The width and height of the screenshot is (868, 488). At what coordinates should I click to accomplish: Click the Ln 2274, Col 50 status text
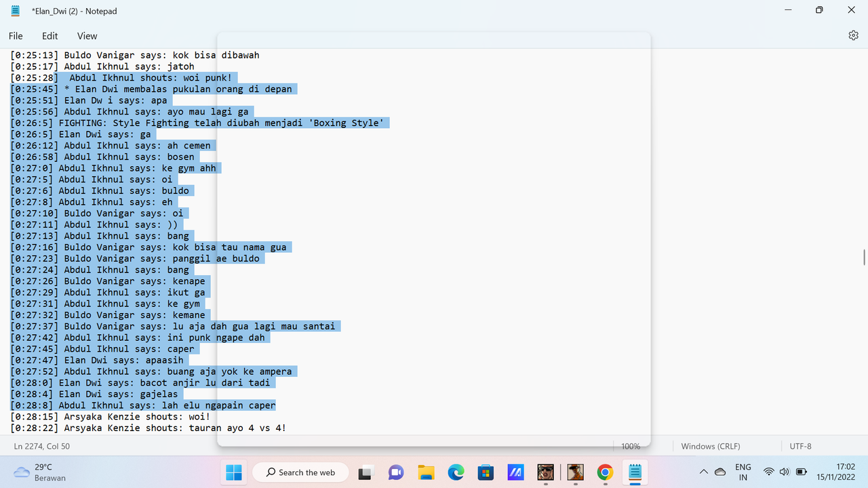pos(42,446)
